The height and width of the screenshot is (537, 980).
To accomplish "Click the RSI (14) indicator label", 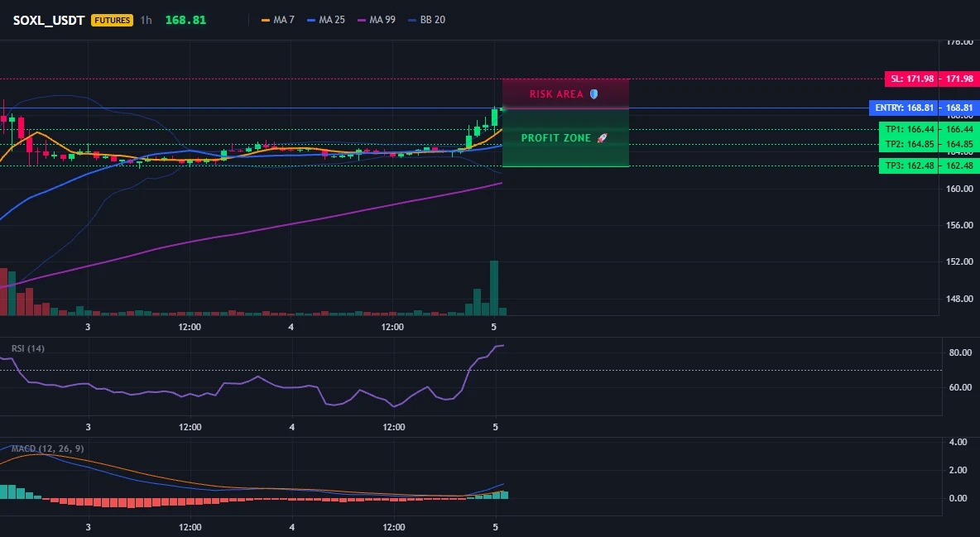I will coord(28,348).
